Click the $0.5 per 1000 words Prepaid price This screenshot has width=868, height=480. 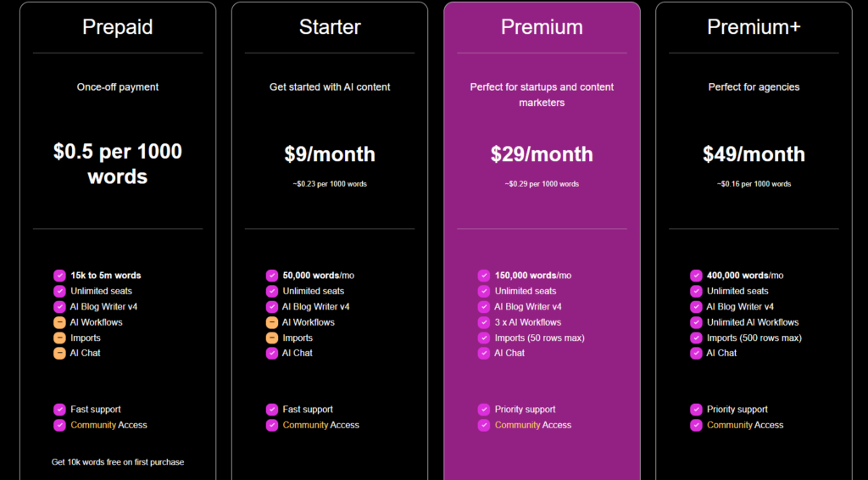pyautogui.click(x=118, y=164)
